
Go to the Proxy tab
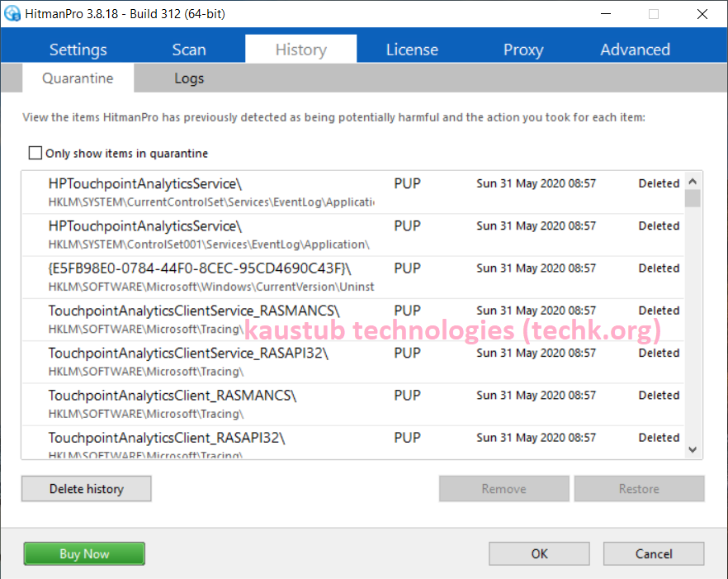[x=523, y=50]
